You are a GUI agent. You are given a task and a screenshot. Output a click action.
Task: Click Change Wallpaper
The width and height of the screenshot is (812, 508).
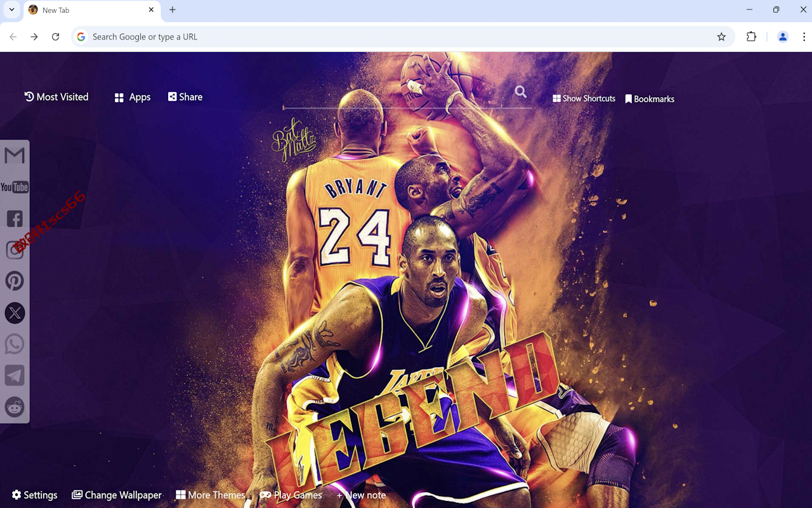pos(117,495)
